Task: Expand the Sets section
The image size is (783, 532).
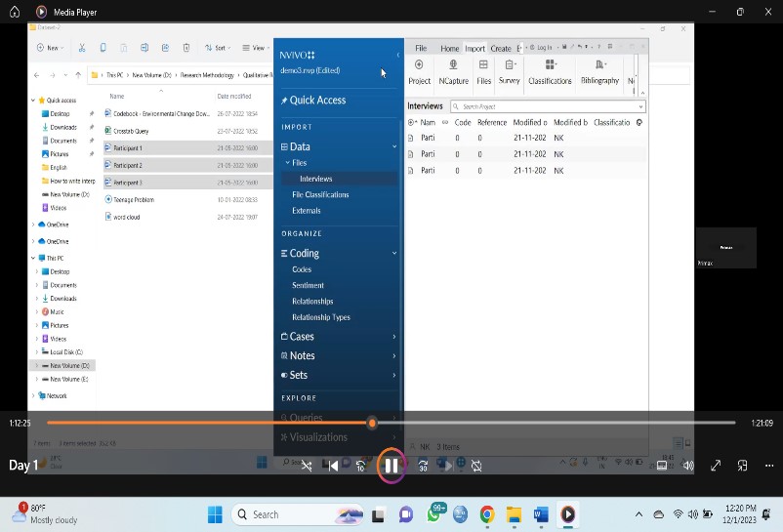Action: tap(394, 375)
